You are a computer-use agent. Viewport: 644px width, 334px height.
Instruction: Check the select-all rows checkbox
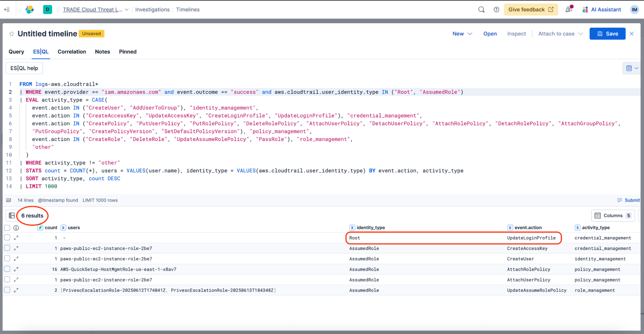pos(7,228)
